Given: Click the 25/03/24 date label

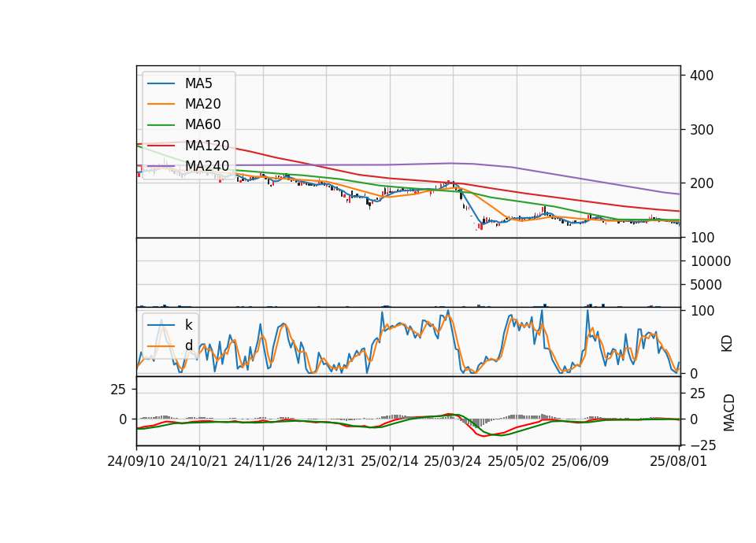Looking at the screenshot, I should tap(453, 461).
